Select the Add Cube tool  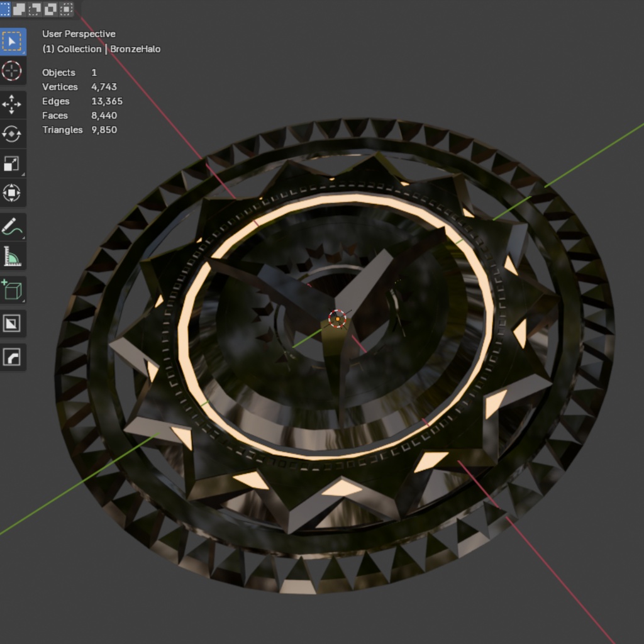pyautogui.click(x=12, y=289)
